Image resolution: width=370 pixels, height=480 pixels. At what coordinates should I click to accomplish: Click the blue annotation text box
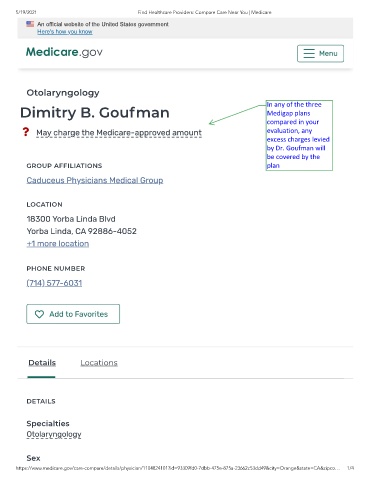[299, 135]
